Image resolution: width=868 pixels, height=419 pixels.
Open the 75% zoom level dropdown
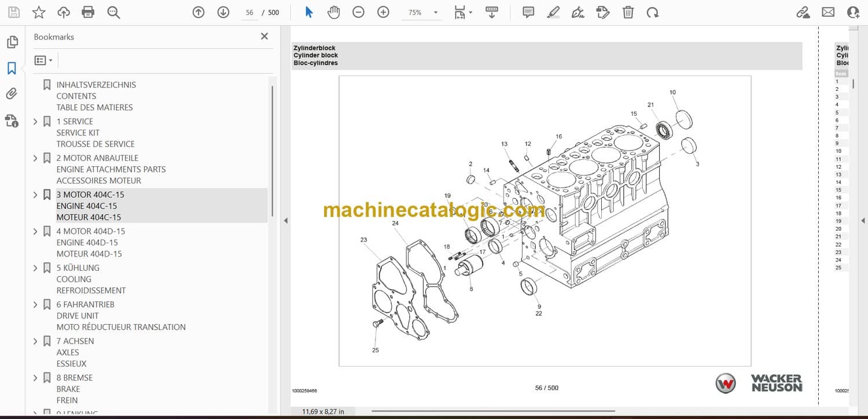(x=435, y=12)
